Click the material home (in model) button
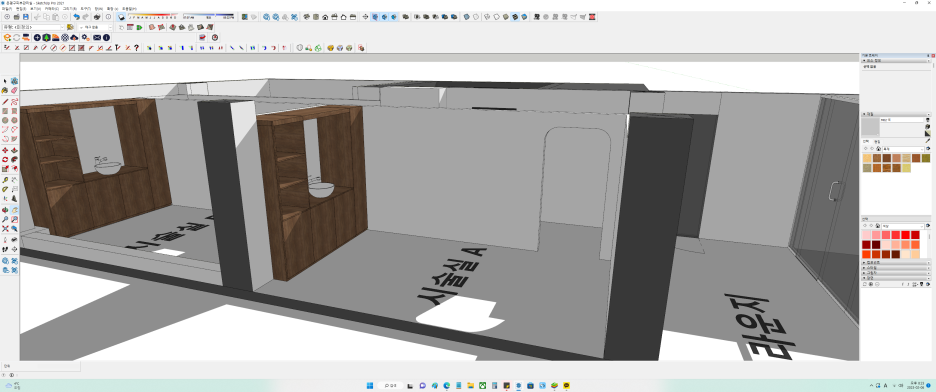Screen dimensions: 936x392 877,149
